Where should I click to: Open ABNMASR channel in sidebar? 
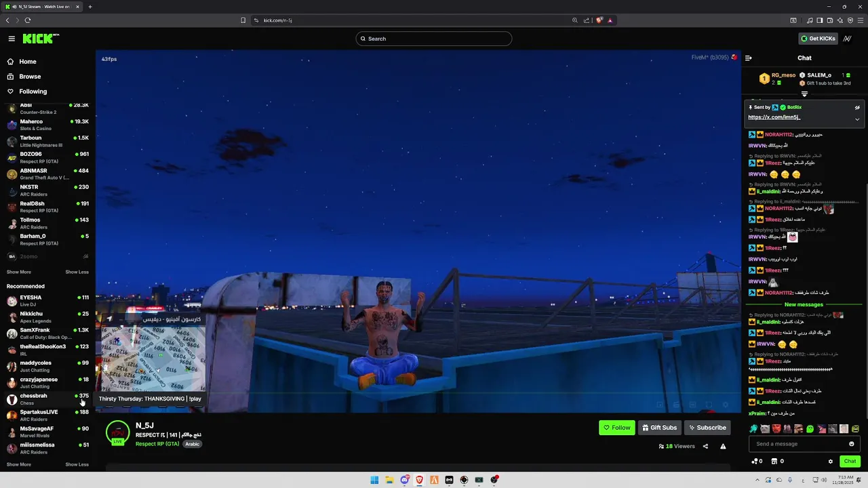click(47, 174)
